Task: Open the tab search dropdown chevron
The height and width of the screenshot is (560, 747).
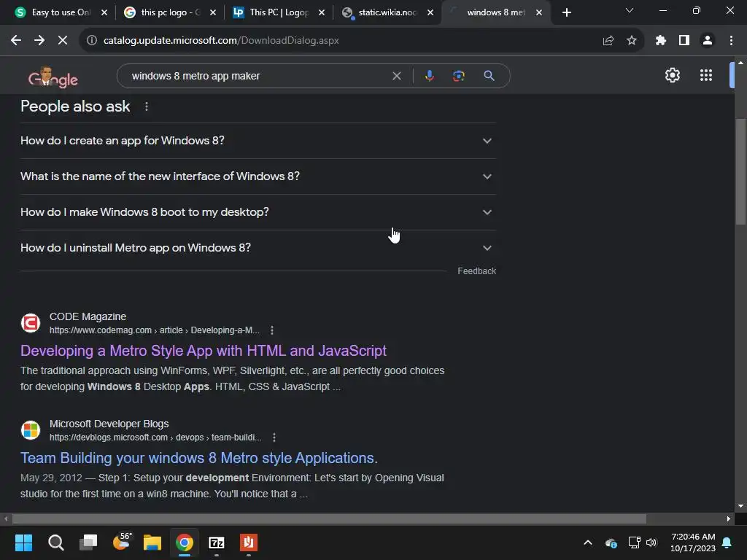Action: point(630,10)
